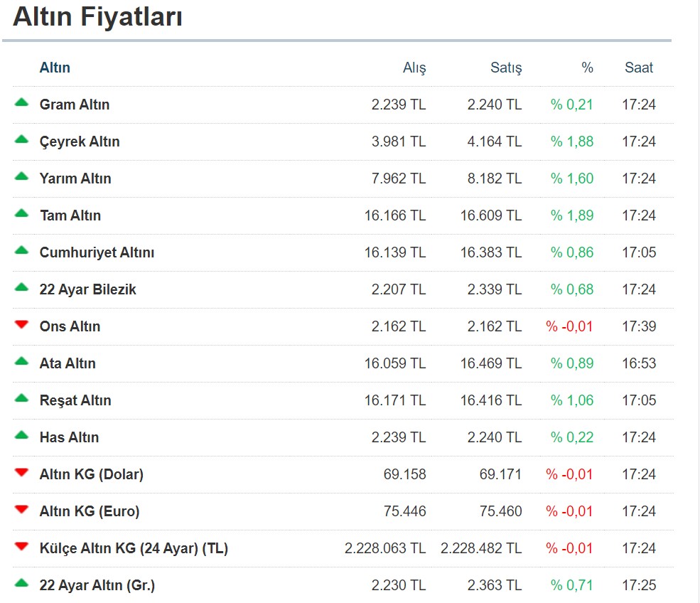Select the Altın column header
Viewport: 700px width, 603px height.
point(55,67)
